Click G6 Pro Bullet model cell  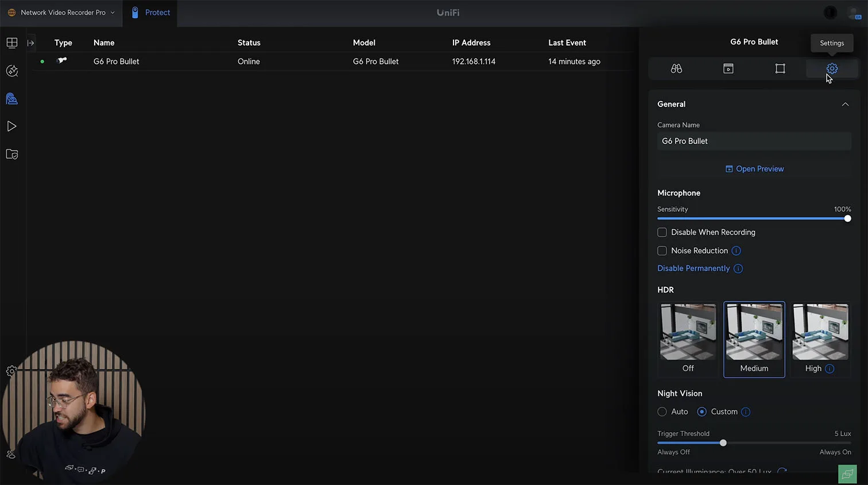coord(375,61)
